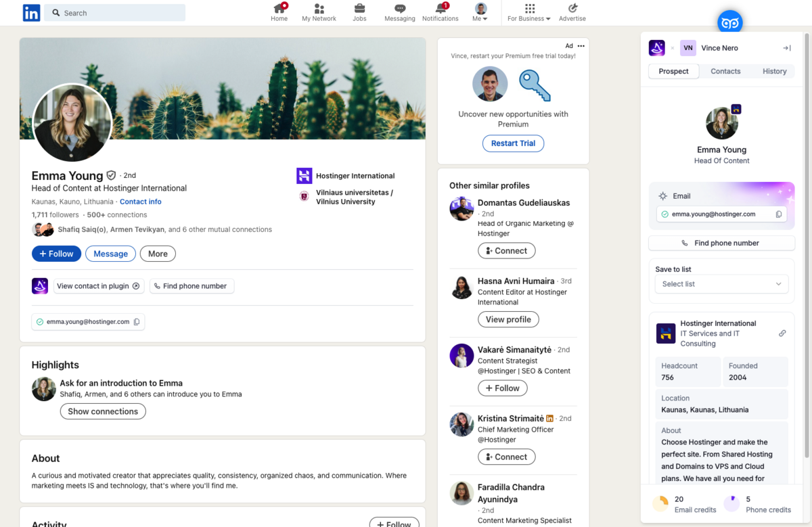Collapse plugin panel with arrow icon

(786, 48)
